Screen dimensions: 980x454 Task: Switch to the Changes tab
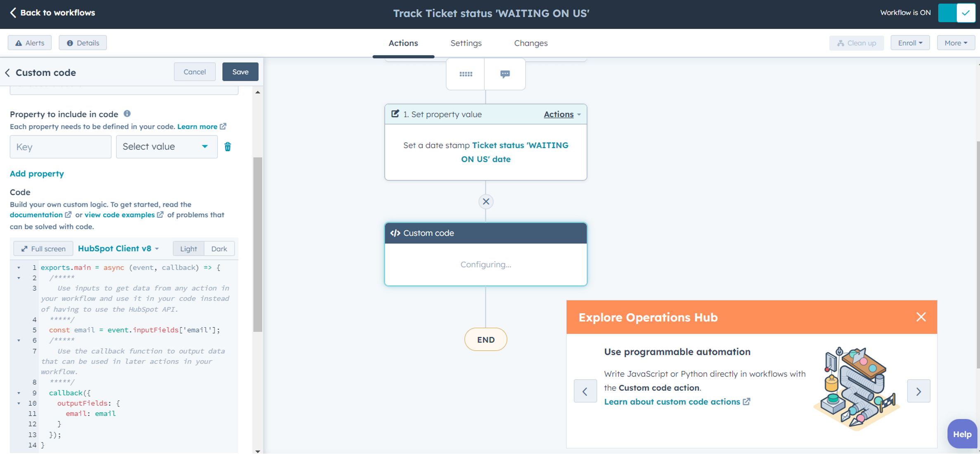pyautogui.click(x=531, y=43)
